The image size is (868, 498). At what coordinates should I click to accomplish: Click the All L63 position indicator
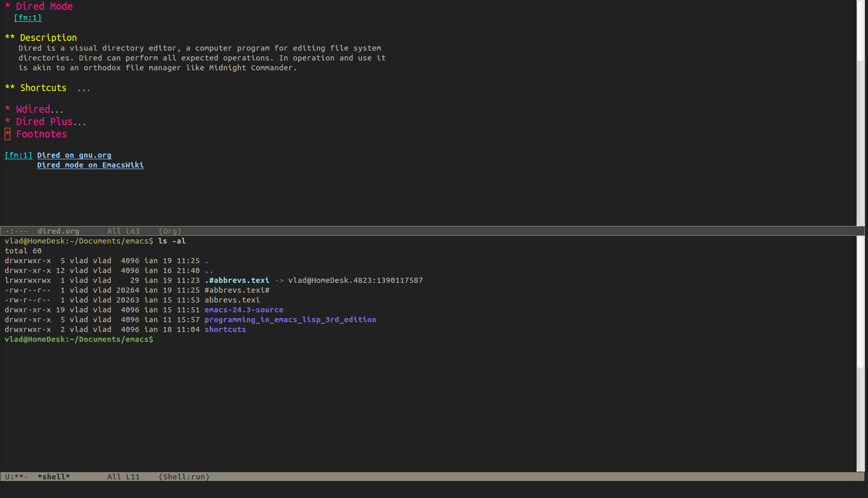[x=123, y=231]
